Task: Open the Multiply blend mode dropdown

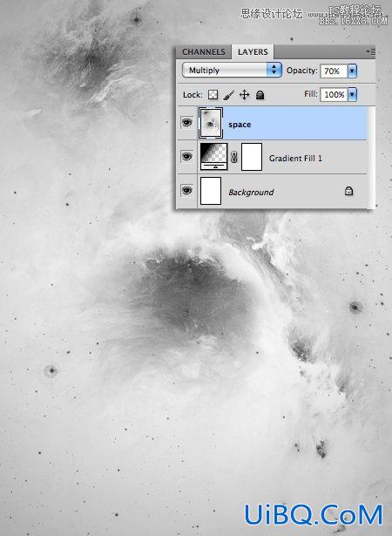Action: [x=232, y=70]
